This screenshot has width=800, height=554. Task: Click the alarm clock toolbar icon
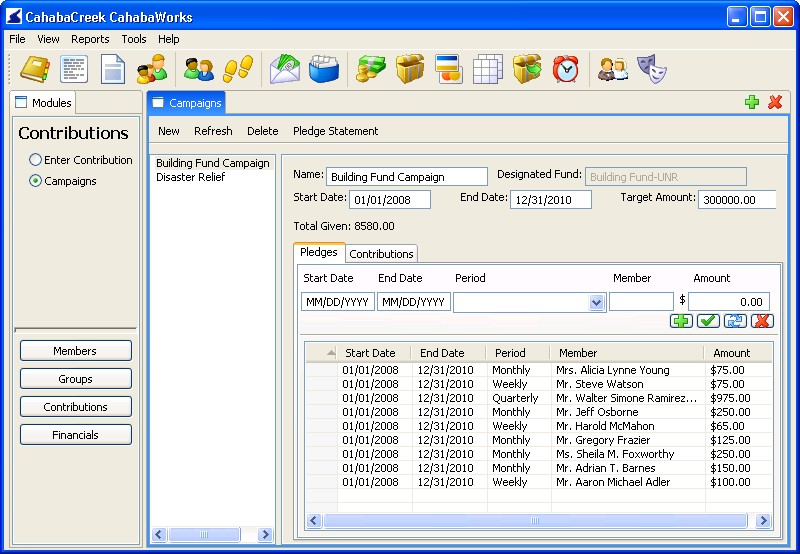tap(566, 69)
